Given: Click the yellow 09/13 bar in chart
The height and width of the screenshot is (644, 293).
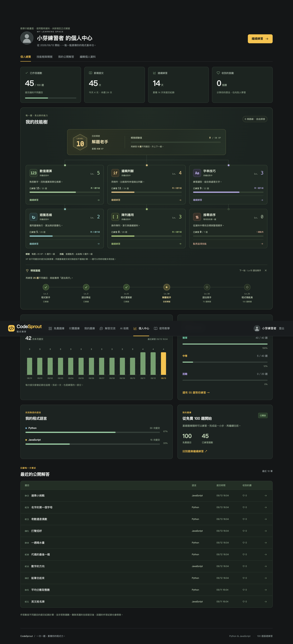Looking at the screenshot, I should coord(163,364).
